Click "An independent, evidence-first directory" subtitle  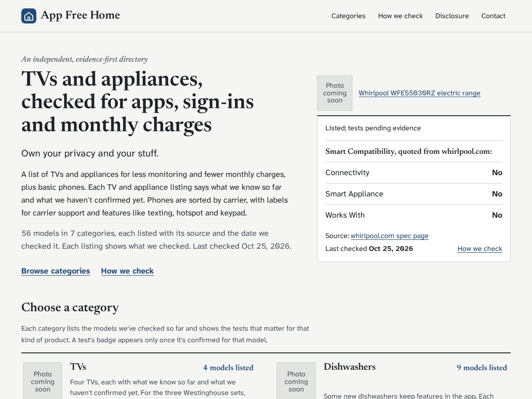[84, 59]
